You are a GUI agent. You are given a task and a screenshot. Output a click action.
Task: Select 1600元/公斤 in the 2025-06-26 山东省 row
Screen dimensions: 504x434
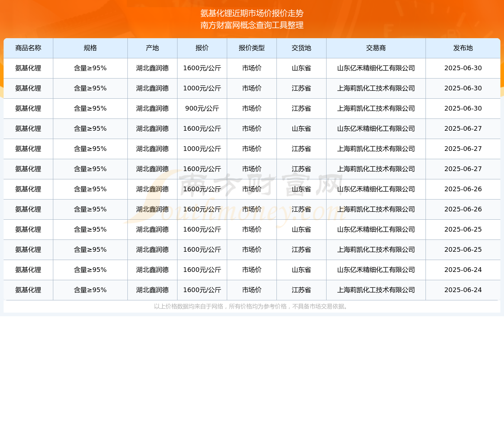pos(202,189)
